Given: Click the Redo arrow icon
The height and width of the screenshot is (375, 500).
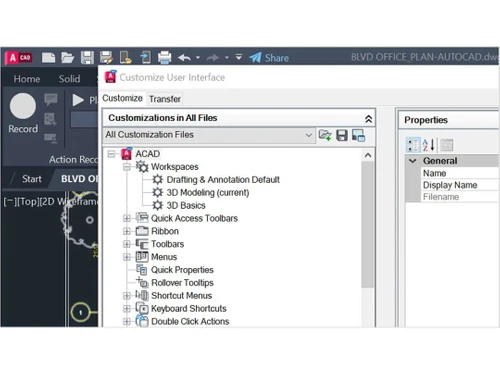Looking at the screenshot, I should click(x=213, y=58).
